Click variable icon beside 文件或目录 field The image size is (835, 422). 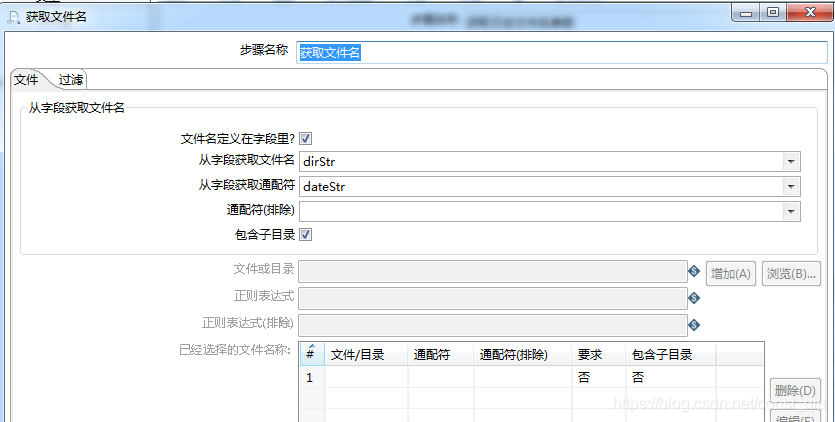[694, 271]
